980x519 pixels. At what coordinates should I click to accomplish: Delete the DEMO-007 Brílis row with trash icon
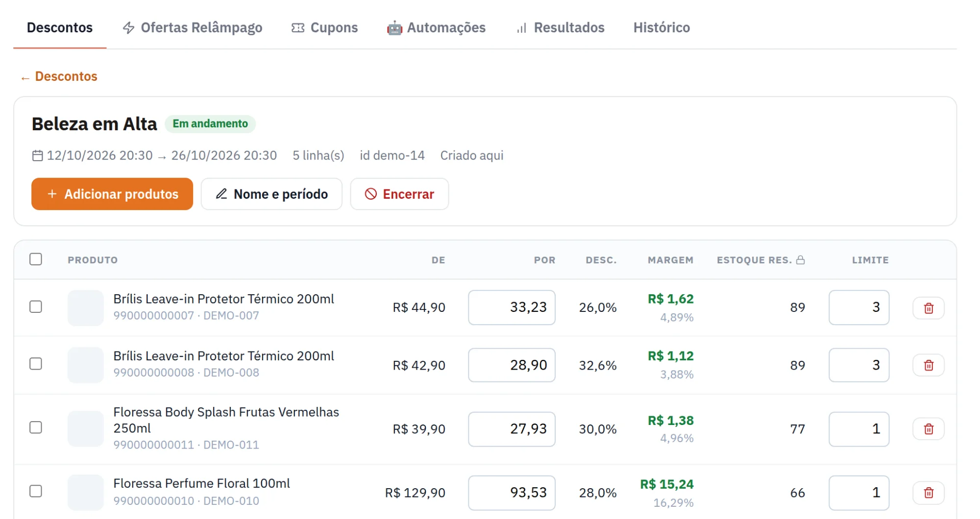tap(928, 308)
